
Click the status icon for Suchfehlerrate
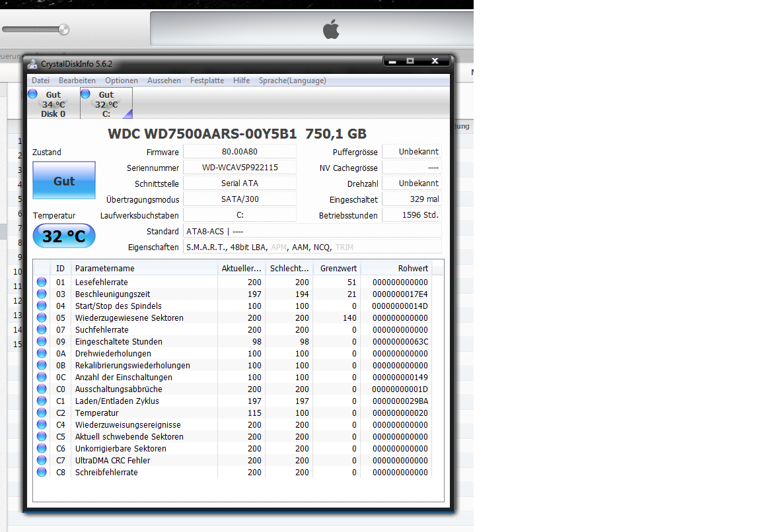click(42, 329)
